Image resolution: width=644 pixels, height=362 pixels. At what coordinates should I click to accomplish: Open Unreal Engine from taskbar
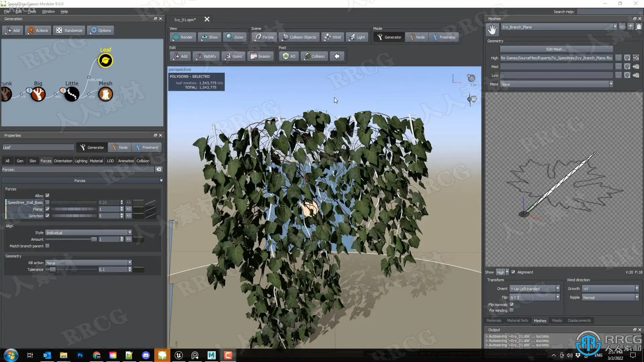179,355
